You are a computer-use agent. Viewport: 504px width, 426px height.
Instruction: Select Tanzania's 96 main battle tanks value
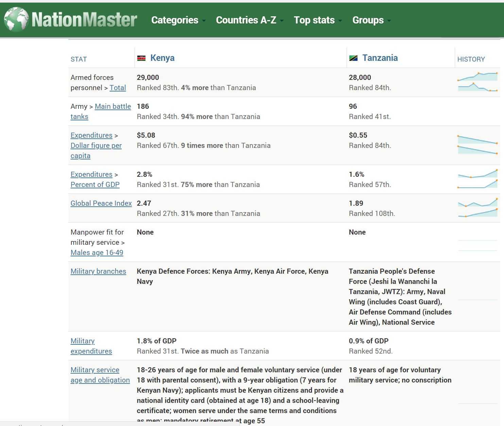tap(353, 106)
